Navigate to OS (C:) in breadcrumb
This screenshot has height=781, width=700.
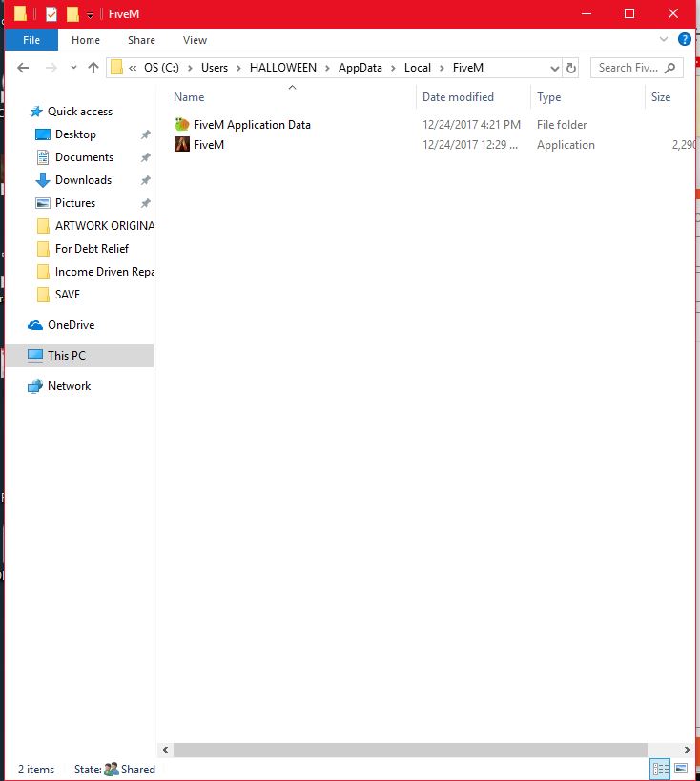161,68
